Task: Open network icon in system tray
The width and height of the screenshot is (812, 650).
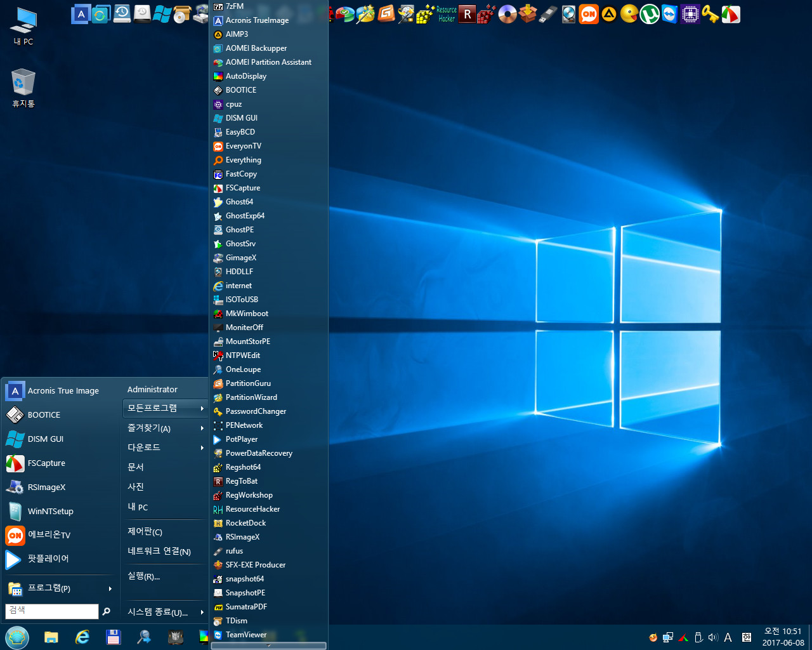Action: click(x=668, y=637)
